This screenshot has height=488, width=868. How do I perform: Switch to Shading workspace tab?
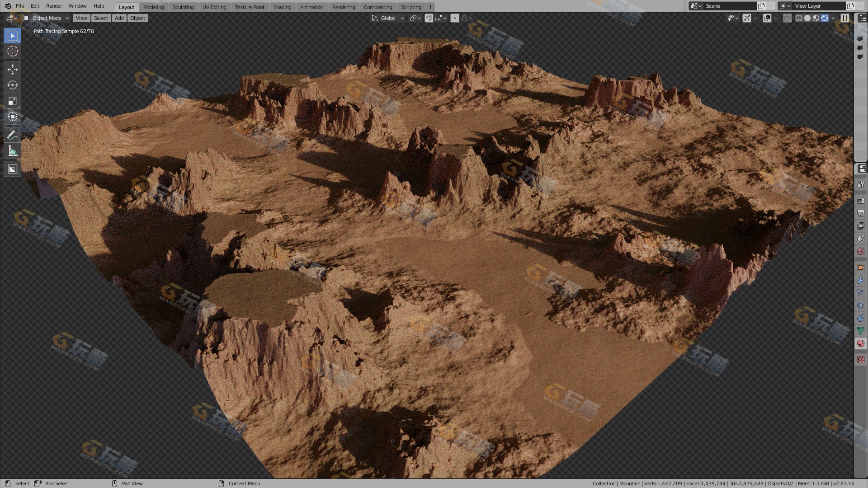pyautogui.click(x=282, y=7)
